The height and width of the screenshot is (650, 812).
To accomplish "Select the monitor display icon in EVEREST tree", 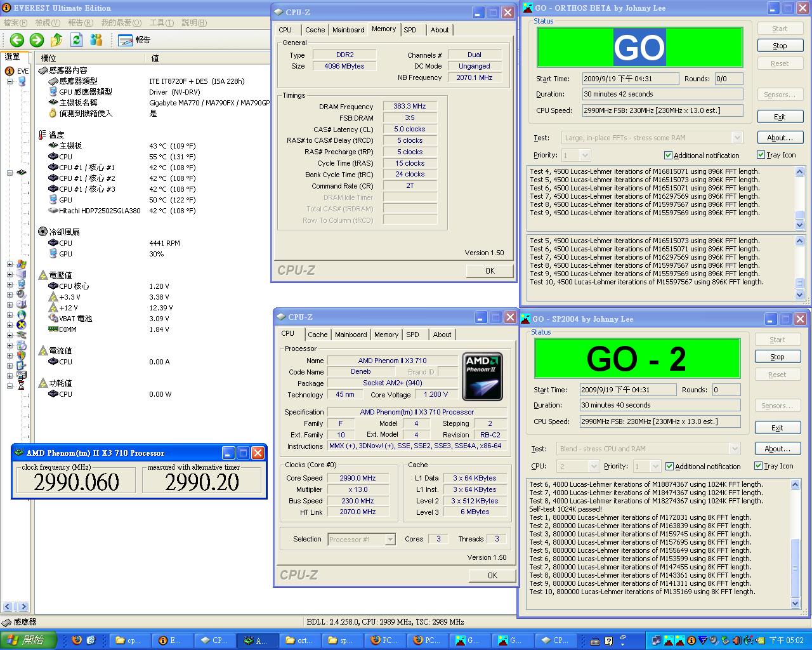I will click(22, 284).
